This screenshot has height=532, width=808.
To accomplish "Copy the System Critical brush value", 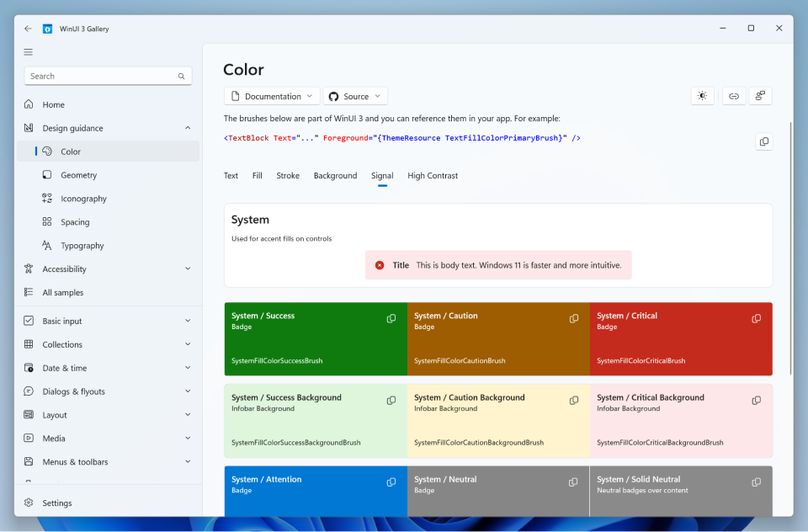I will click(x=755, y=318).
